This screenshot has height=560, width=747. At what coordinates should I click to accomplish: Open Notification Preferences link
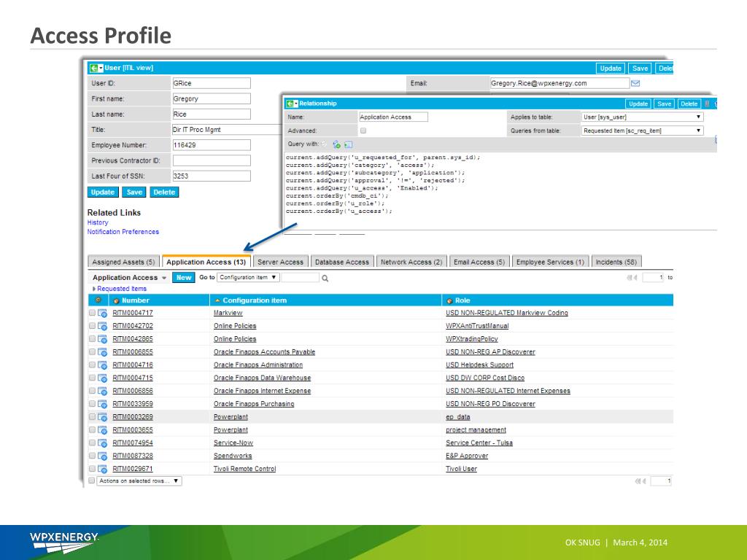point(123,232)
